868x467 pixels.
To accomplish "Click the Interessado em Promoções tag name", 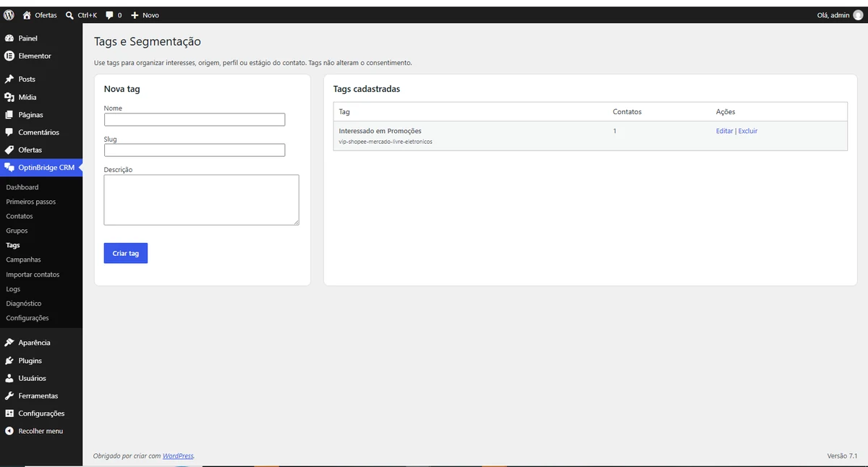I will point(380,131).
